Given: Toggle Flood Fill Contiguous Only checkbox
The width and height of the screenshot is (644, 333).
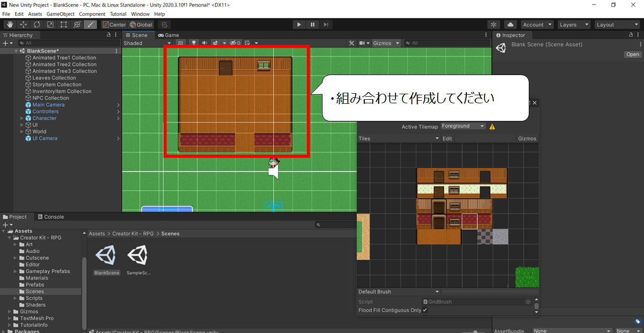Looking at the screenshot, I should pos(425,310).
